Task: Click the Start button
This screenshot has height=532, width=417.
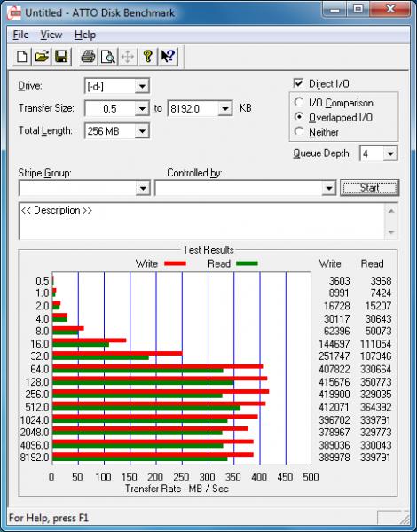Action: pyautogui.click(x=369, y=188)
